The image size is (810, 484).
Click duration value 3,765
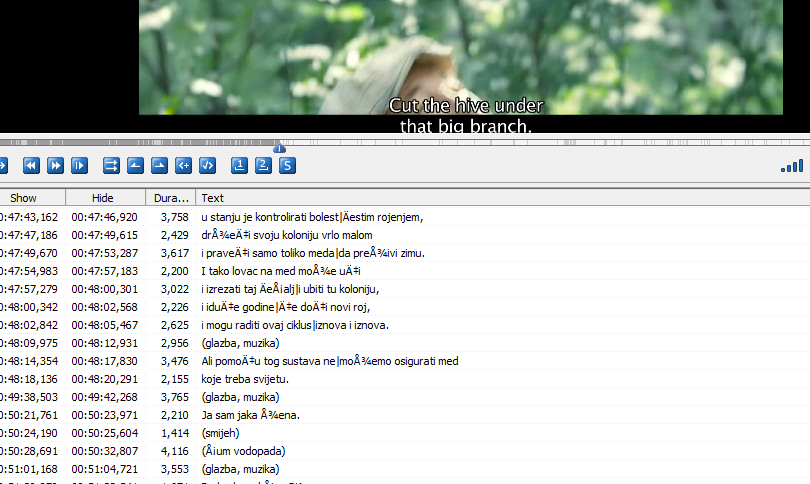click(x=175, y=398)
